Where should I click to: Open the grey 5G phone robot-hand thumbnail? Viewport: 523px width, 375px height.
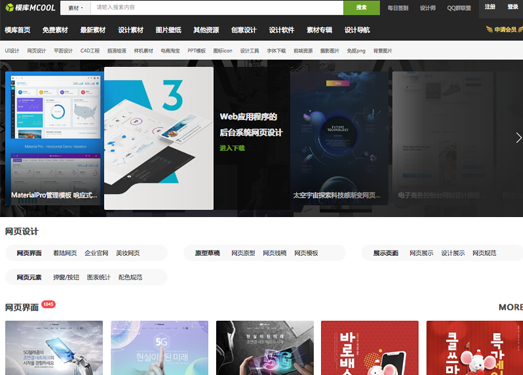coord(54,348)
